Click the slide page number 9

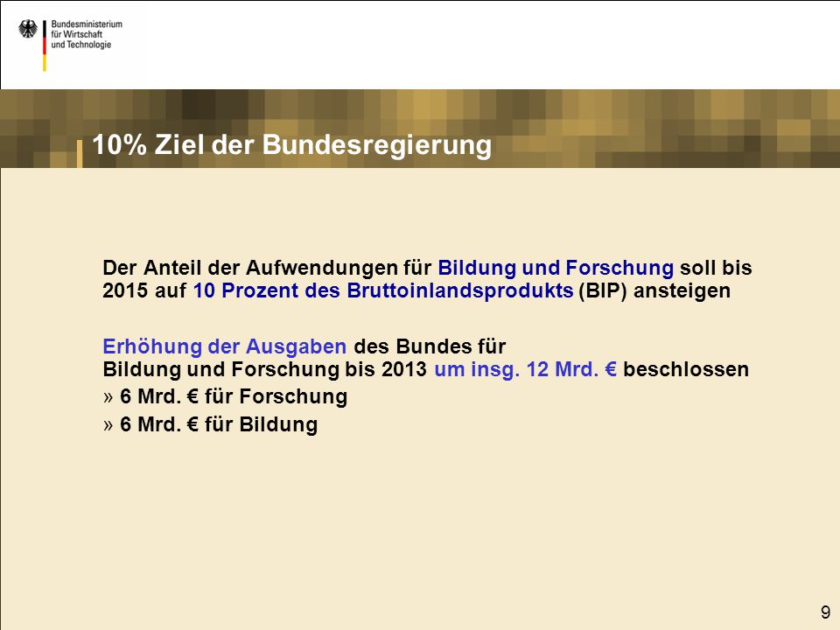tap(825, 612)
